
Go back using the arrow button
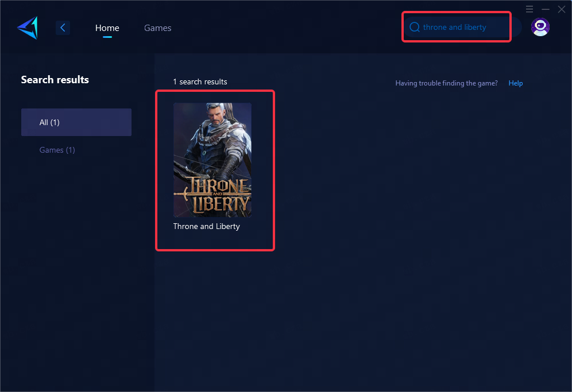[x=63, y=28]
